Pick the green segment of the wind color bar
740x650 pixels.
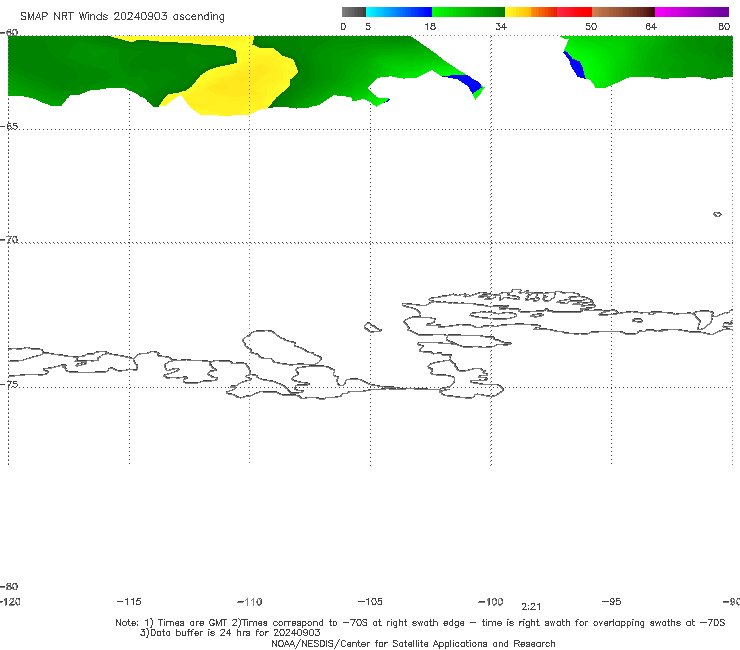coord(468,12)
